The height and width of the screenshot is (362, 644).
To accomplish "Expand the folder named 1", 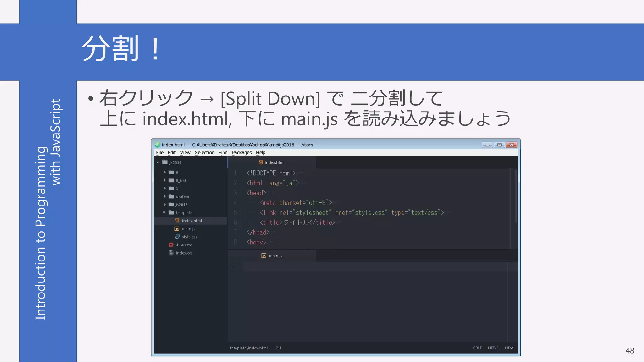I will [x=164, y=188].
